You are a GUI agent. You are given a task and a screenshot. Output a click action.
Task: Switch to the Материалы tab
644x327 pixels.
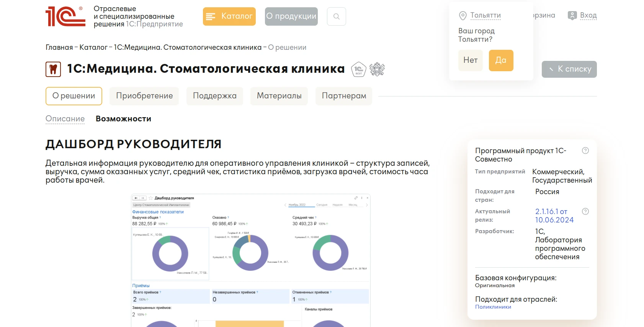pyautogui.click(x=279, y=96)
